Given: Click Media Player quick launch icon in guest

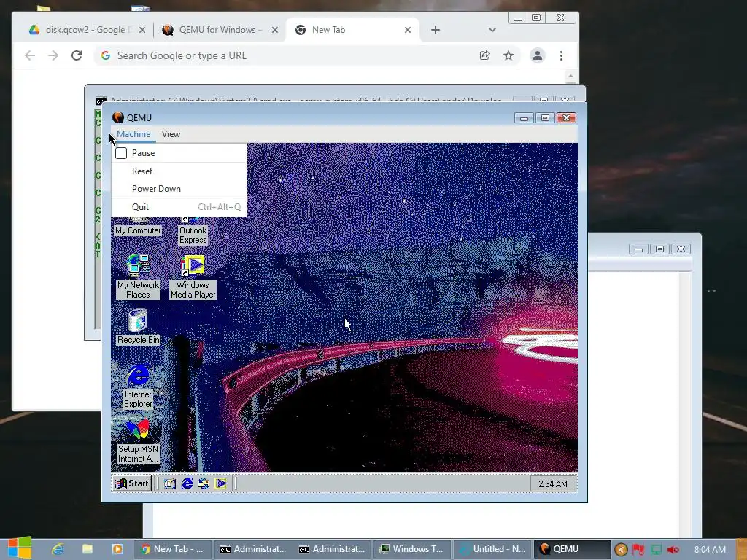Looking at the screenshot, I should point(220,484).
